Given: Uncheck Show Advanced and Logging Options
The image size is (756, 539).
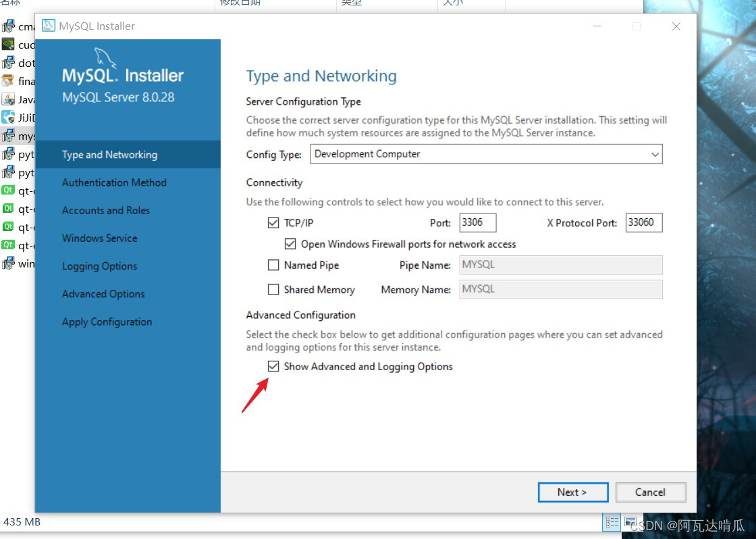Looking at the screenshot, I should coord(273,366).
